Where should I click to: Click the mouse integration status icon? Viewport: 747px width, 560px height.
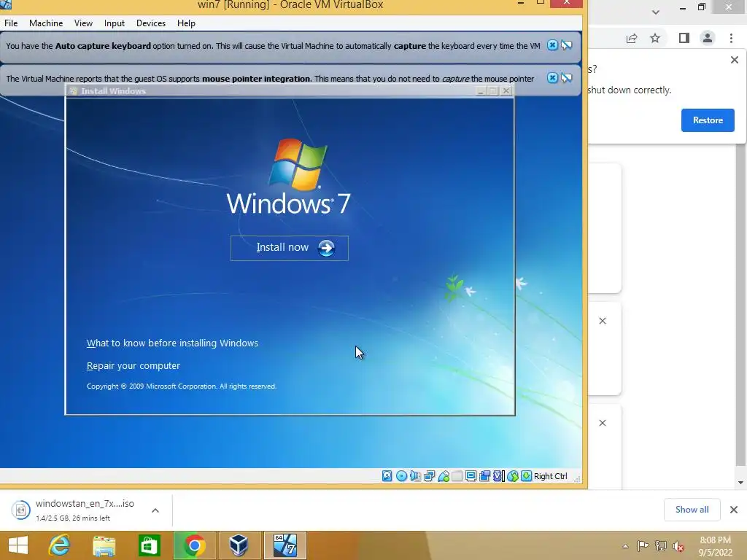(513, 475)
